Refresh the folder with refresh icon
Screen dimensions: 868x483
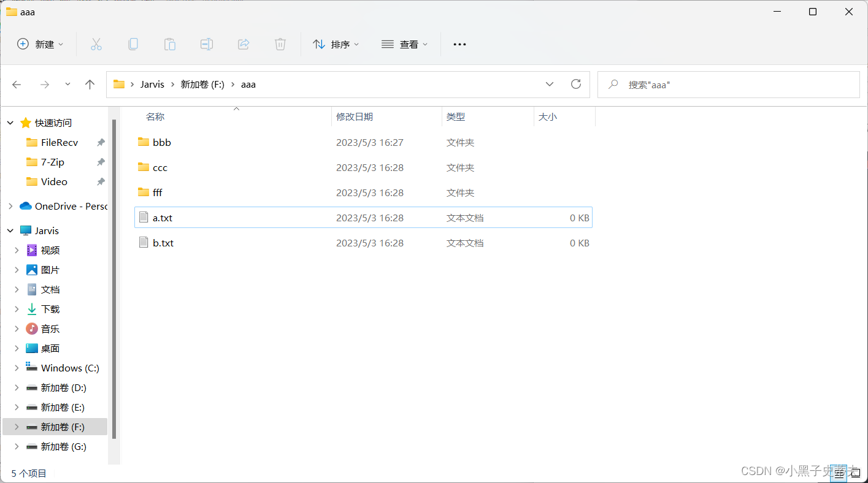point(575,85)
